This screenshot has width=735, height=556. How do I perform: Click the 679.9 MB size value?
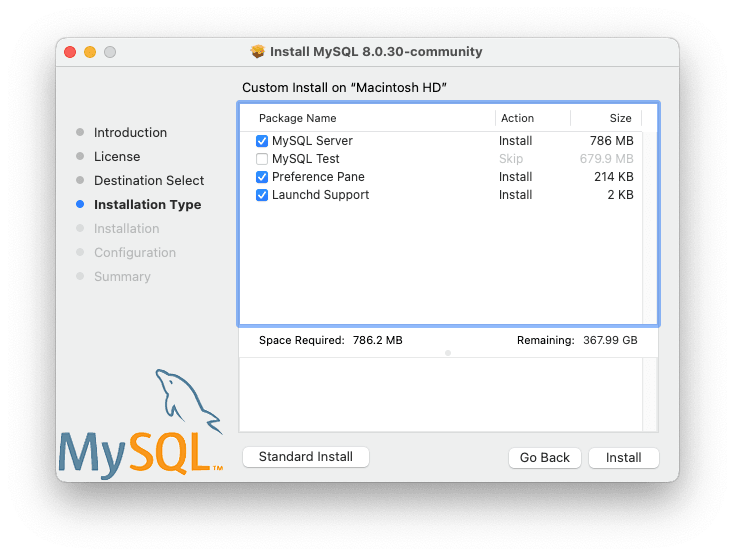607,159
